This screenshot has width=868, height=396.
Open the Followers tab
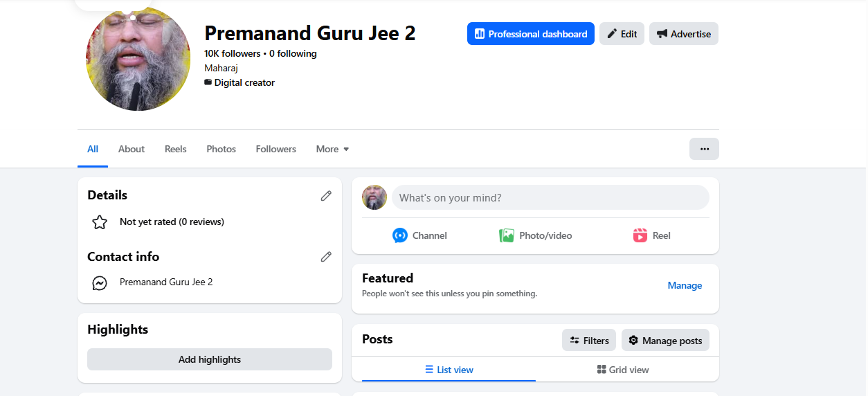point(275,149)
